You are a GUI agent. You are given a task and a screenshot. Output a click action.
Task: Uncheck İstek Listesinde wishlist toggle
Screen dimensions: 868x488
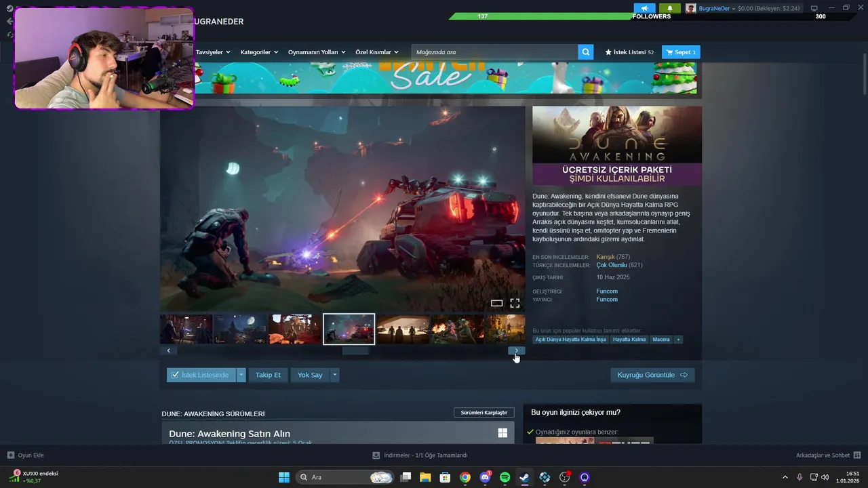click(201, 375)
